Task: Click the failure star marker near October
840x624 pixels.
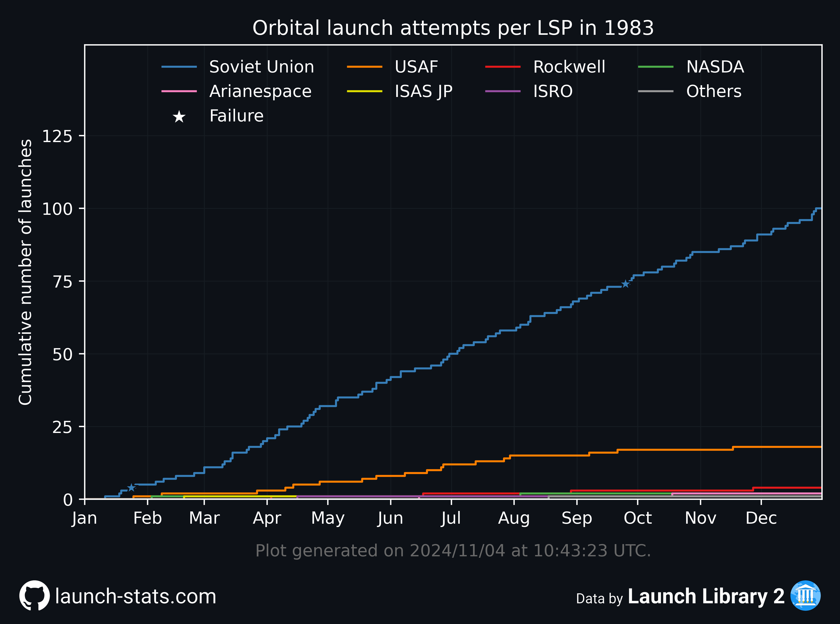Action: click(625, 284)
